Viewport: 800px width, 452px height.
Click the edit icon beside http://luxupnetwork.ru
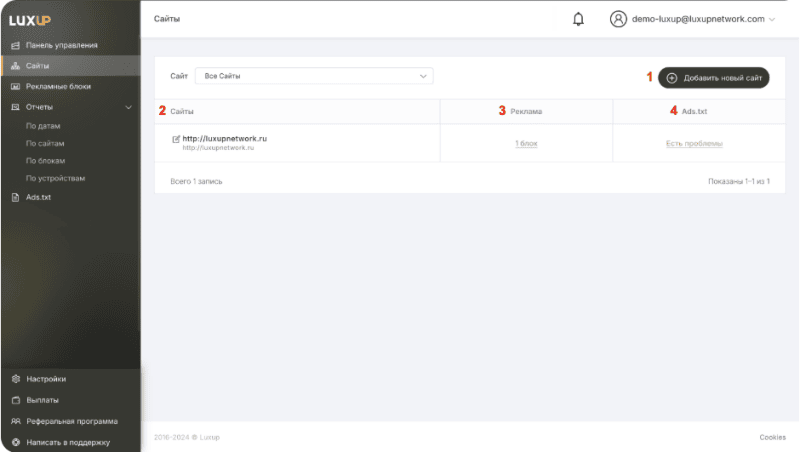click(176, 139)
